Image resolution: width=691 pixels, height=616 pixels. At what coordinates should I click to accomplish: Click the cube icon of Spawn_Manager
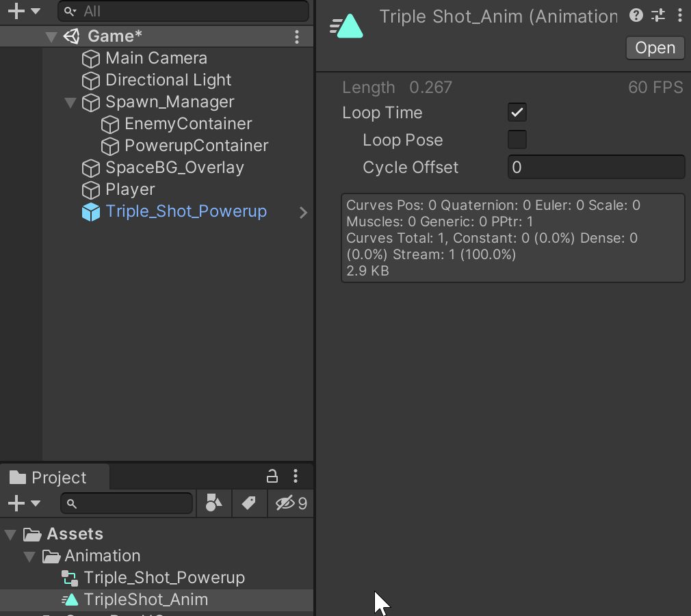pyautogui.click(x=91, y=103)
